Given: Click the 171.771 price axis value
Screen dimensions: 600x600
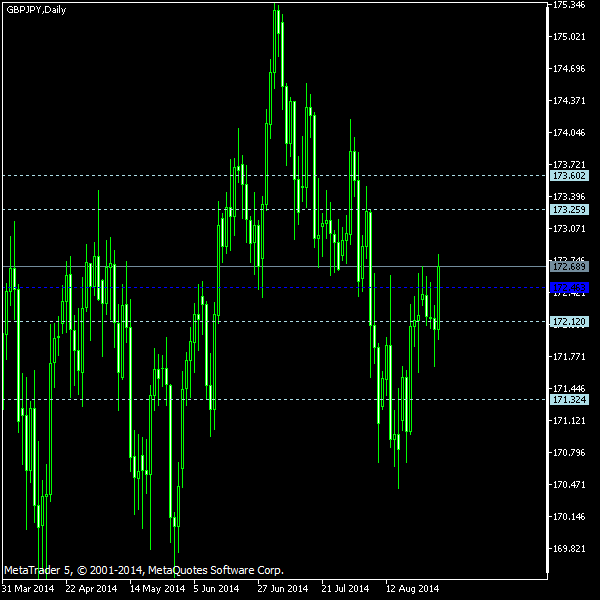Looking at the screenshot, I should point(569,357).
